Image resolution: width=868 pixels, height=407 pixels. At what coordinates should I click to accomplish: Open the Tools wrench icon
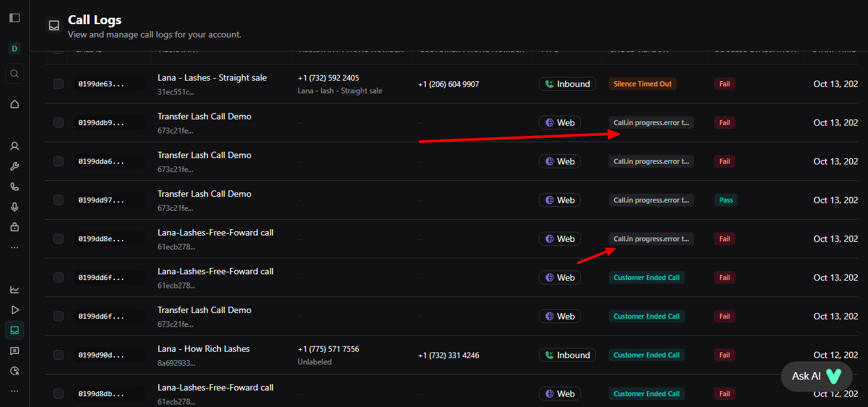click(15, 166)
